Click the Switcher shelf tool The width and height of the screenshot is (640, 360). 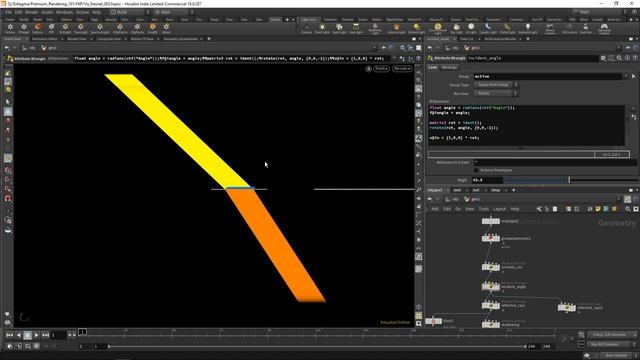[586, 28]
